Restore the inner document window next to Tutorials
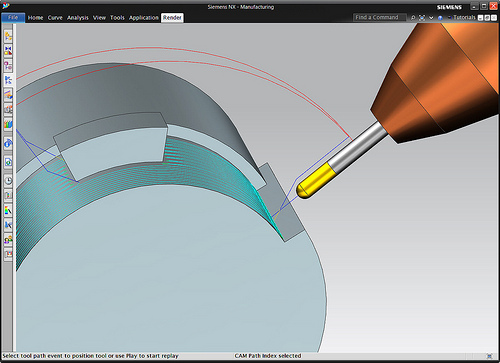The width and height of the screenshot is (500, 363). 487,18
